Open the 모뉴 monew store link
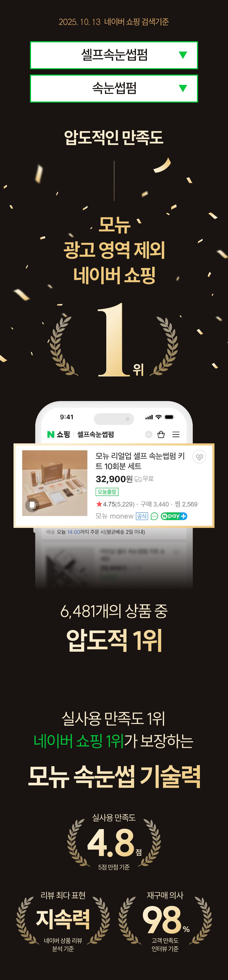This screenshot has width=228, height=980. tap(114, 516)
